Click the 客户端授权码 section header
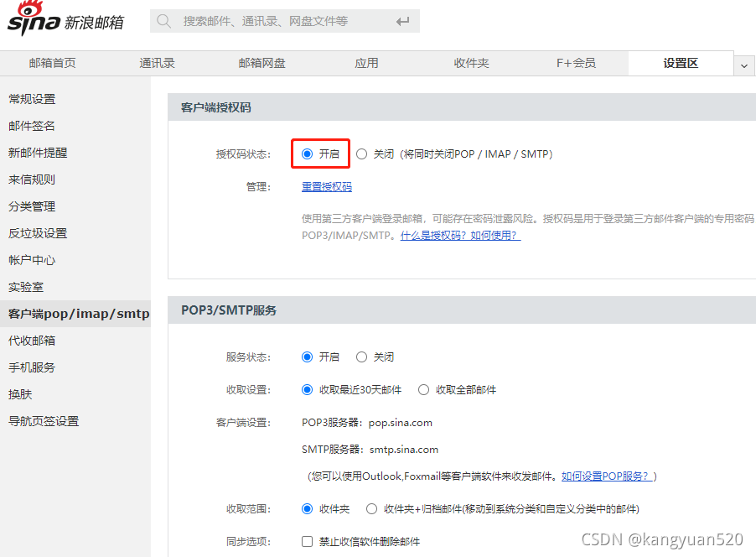 tap(216, 107)
